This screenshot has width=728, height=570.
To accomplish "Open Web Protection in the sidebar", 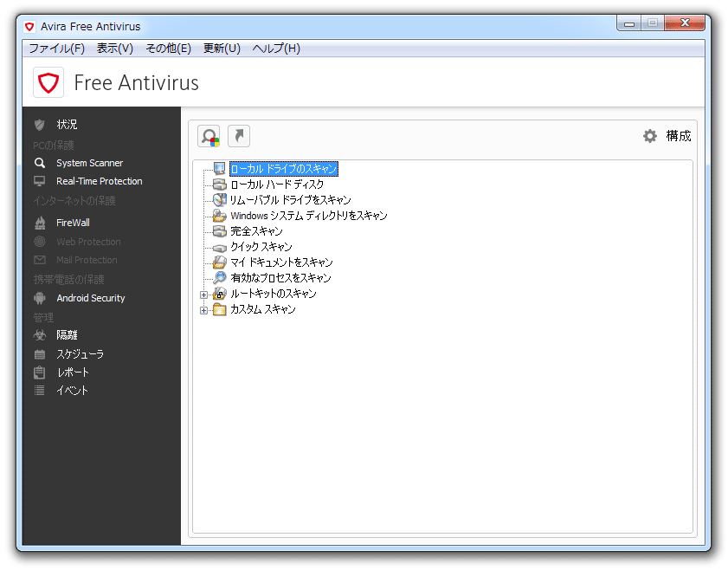I will (88, 242).
